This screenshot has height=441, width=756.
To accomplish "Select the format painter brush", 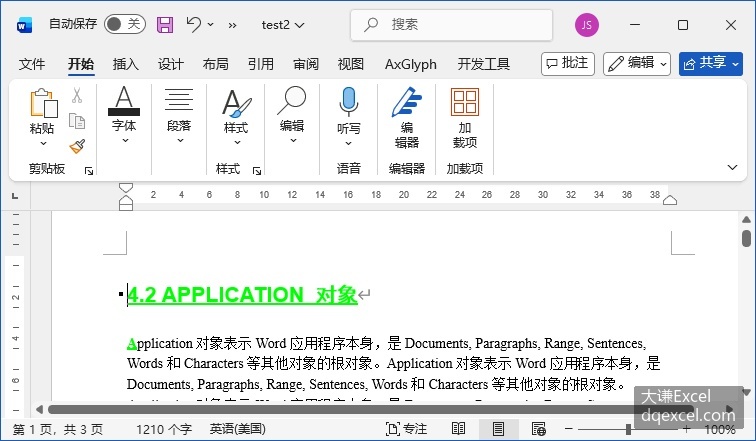I will pyautogui.click(x=77, y=147).
